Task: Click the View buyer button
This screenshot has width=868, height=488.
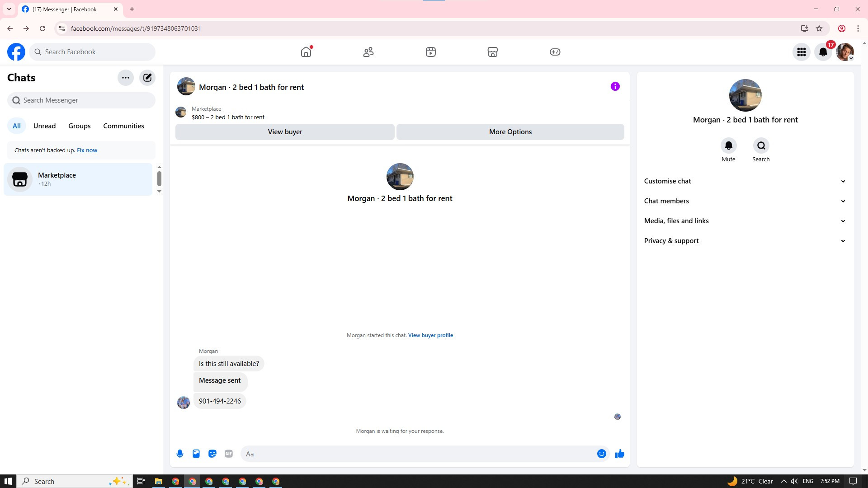Action: [285, 132]
